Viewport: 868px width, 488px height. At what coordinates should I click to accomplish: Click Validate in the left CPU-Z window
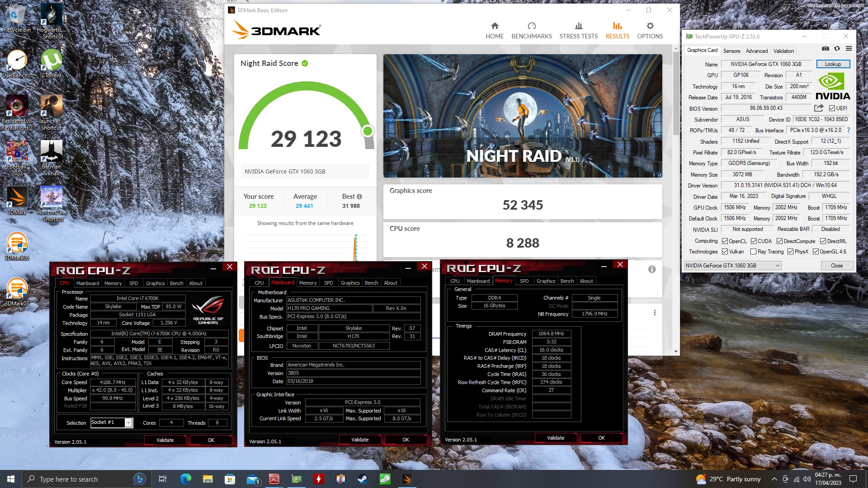165,440
